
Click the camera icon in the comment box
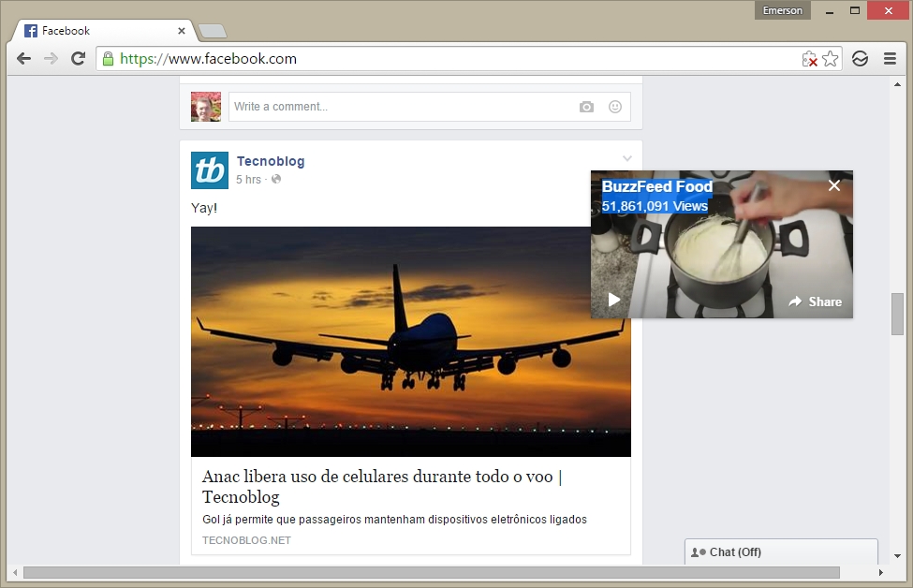tap(586, 107)
